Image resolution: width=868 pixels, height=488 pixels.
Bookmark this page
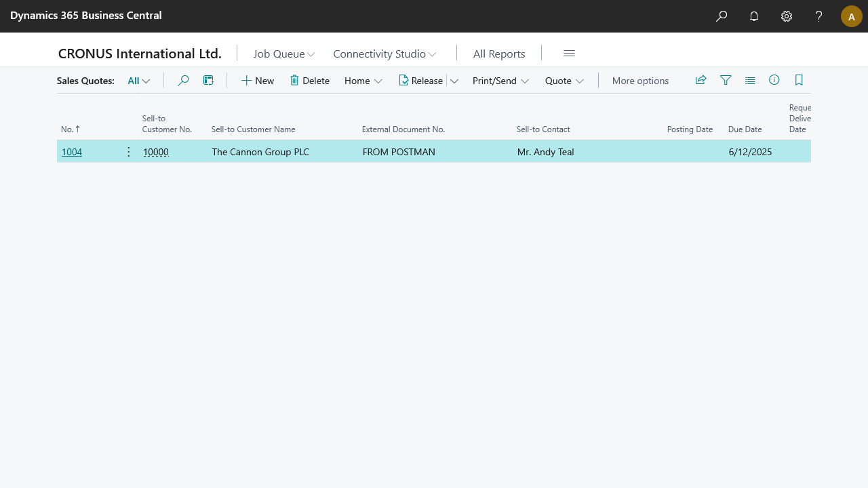(799, 80)
